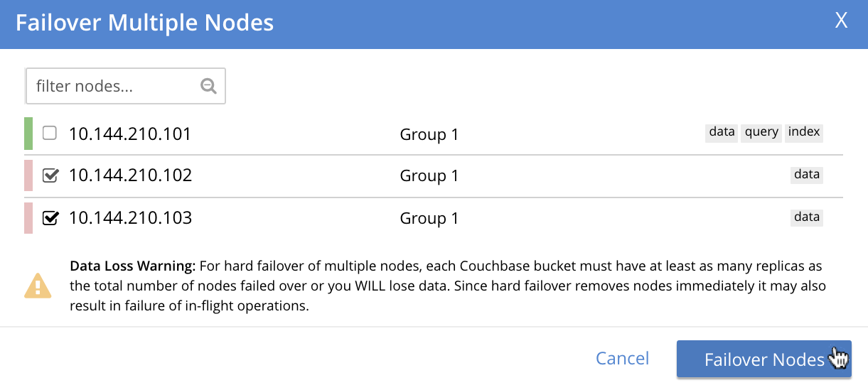Close the Failover Multiple Nodes dialog

(x=841, y=21)
